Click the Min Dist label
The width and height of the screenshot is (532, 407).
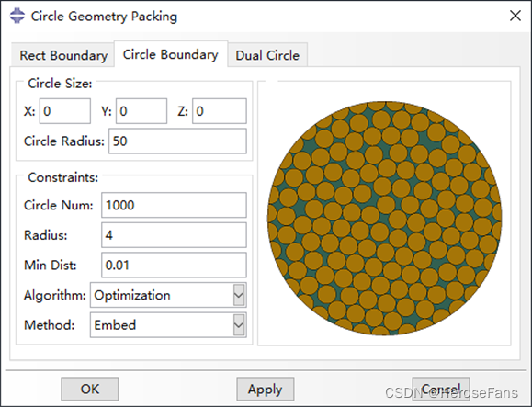pyautogui.click(x=51, y=265)
